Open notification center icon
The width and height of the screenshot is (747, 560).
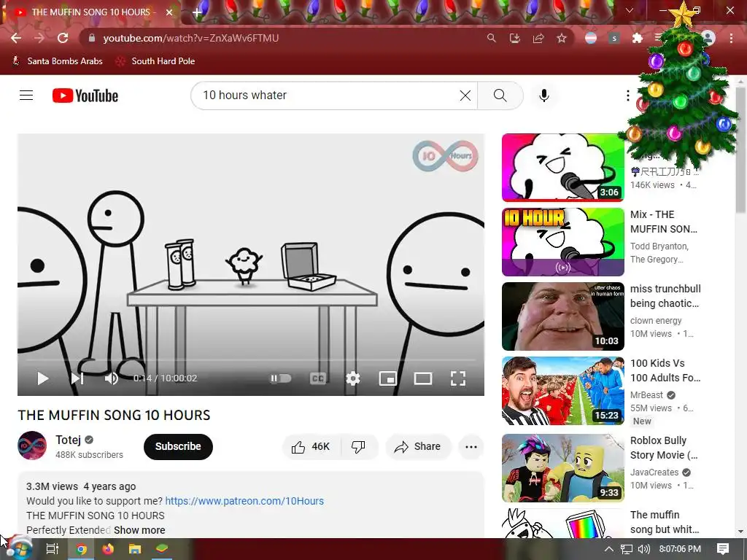[x=723, y=549]
